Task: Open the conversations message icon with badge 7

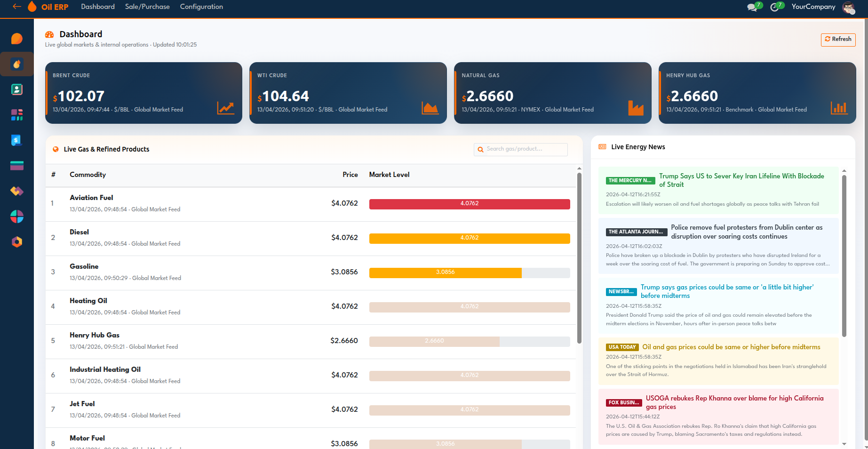Action: click(752, 7)
